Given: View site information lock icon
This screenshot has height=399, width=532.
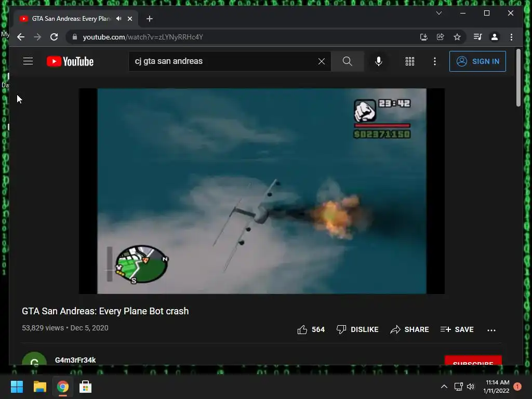Looking at the screenshot, I should click(75, 37).
